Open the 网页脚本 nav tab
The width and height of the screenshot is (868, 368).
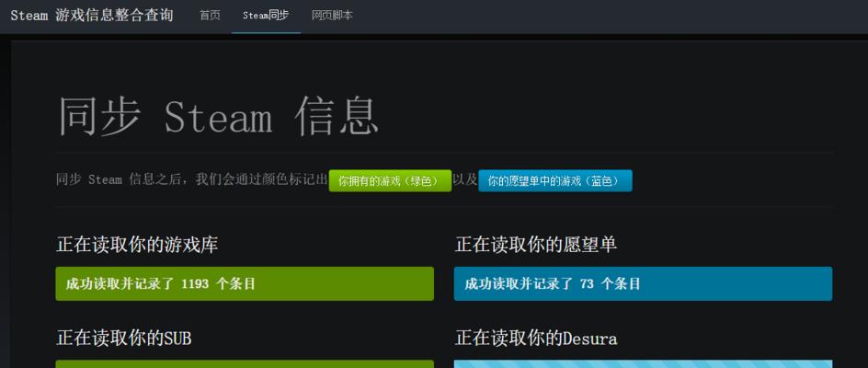point(332,16)
